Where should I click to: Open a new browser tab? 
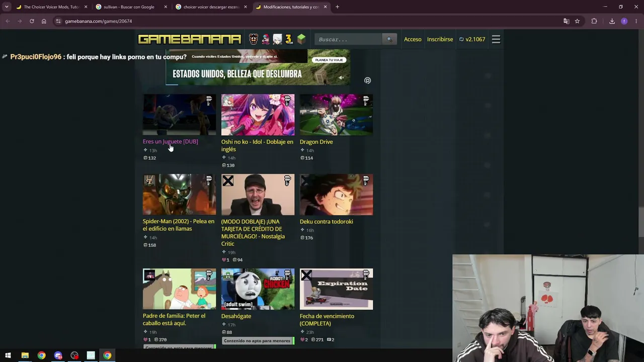pos(337,7)
